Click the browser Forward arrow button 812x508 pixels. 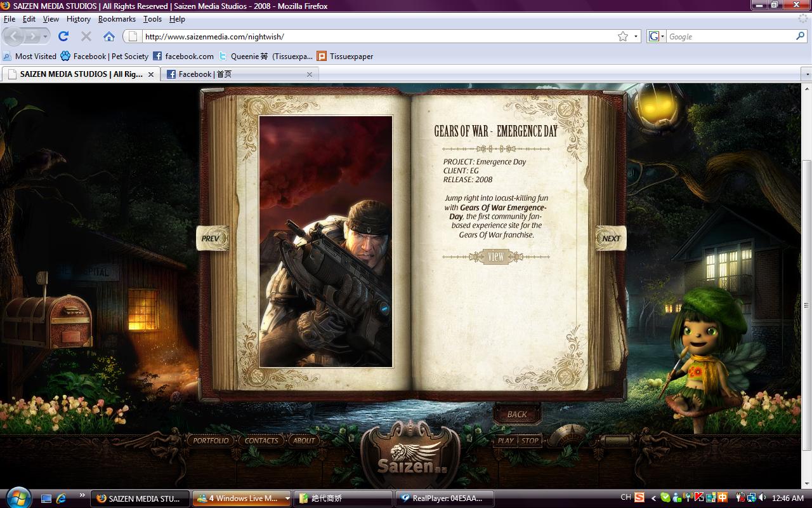[x=32, y=36]
